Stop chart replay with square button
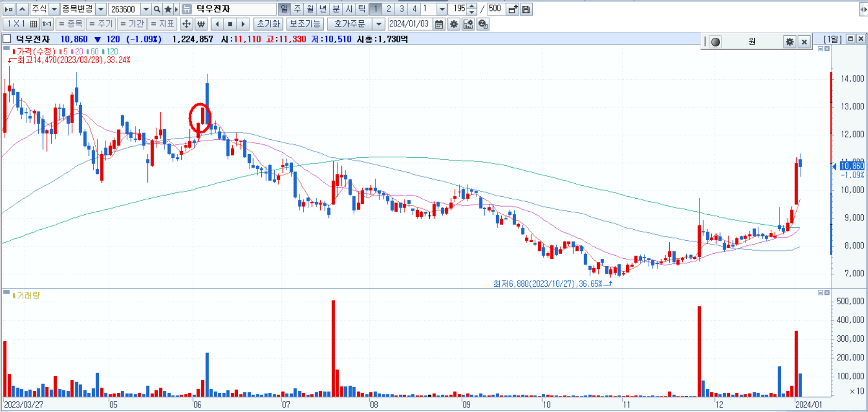Viewport: 868px width, 412px height. pos(230,24)
